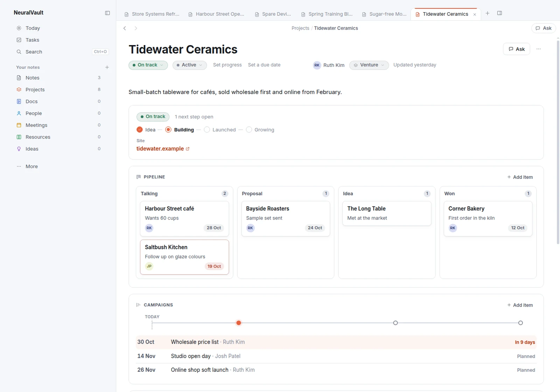Switch to Harbour Street Ope... tab
The image size is (560, 392).
[216, 14]
